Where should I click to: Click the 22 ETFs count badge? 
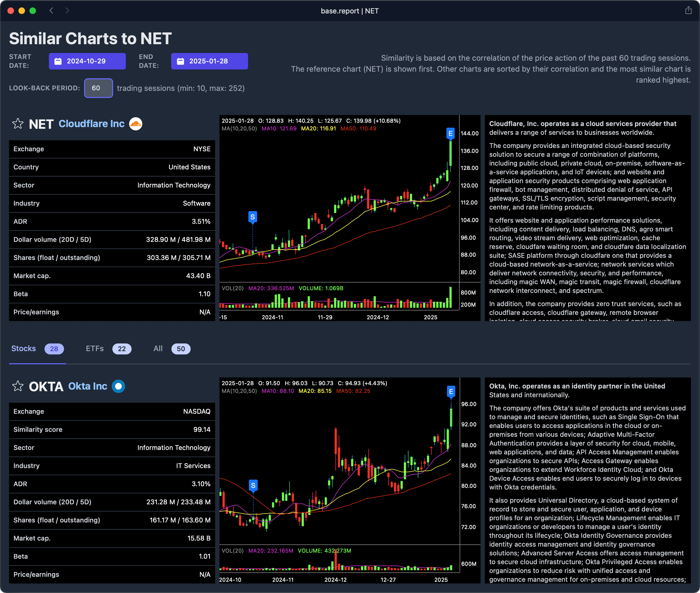pos(122,349)
